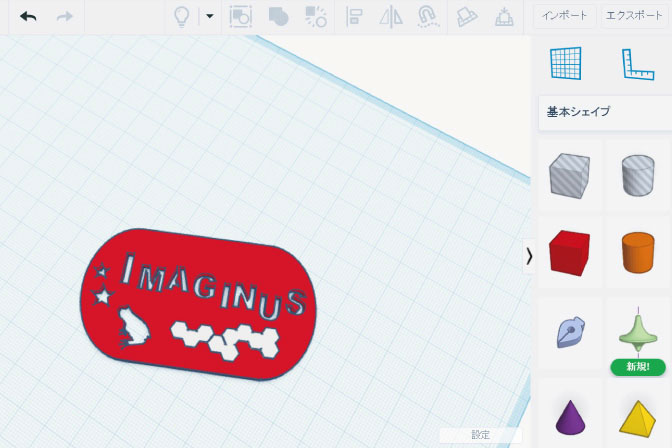Image resolution: width=672 pixels, height=448 pixels.
Task: Toggle show all with lightbulb icon
Action: [x=182, y=17]
